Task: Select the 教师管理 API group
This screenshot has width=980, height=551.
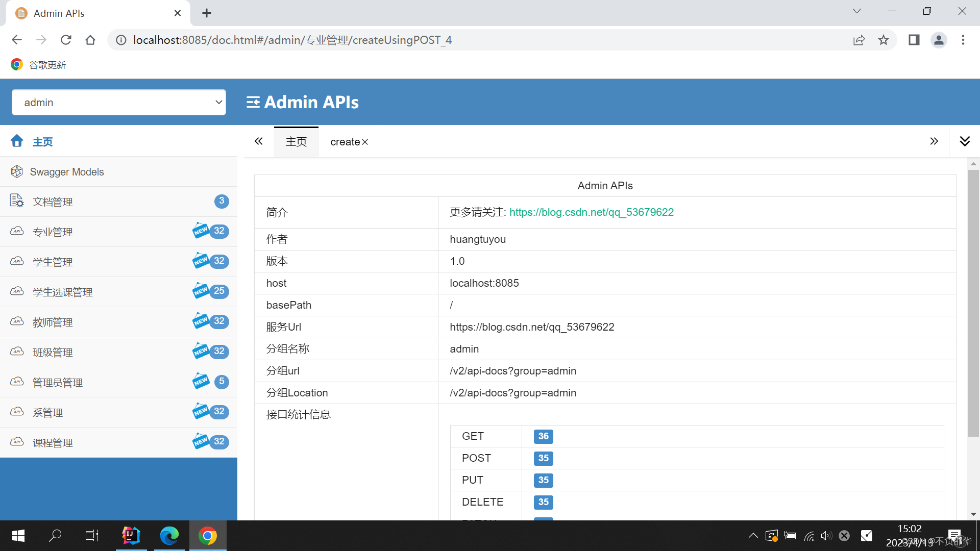Action: [53, 322]
